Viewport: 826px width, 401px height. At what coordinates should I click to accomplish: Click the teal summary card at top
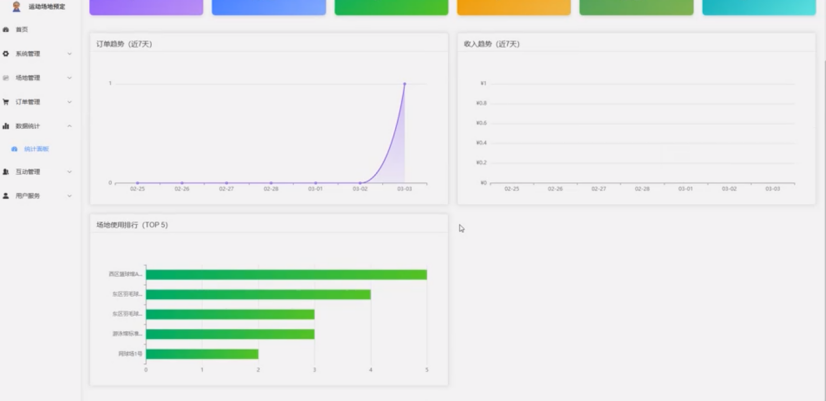759,7
